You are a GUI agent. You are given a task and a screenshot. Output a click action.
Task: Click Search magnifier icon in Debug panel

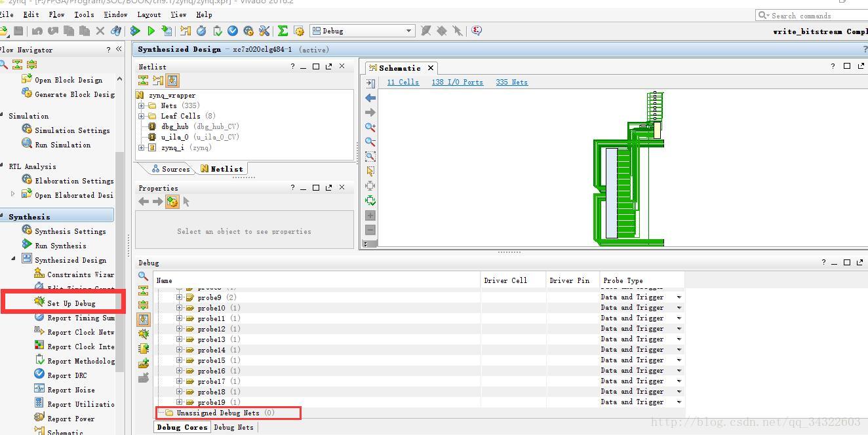click(x=143, y=276)
